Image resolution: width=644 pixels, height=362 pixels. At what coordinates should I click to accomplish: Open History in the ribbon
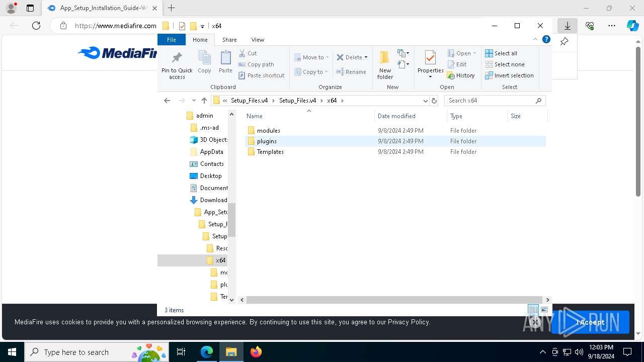click(x=461, y=75)
